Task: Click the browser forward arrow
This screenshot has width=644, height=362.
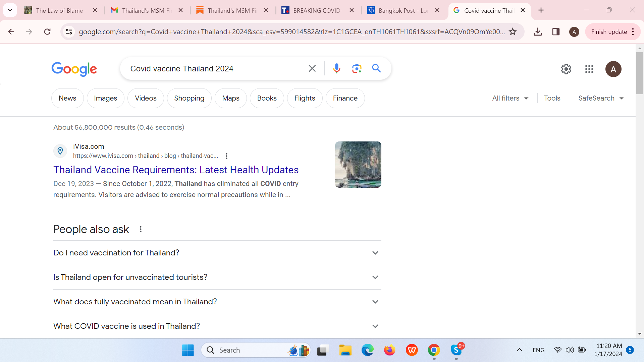Action: [x=29, y=32]
